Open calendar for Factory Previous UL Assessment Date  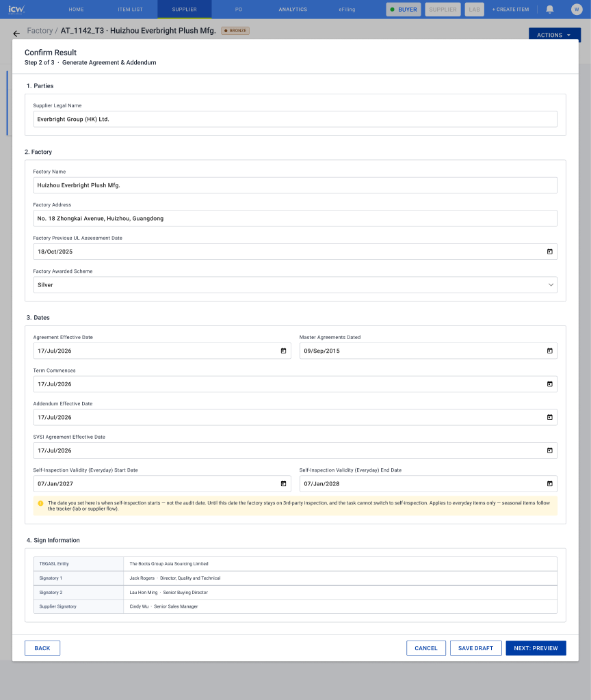click(x=550, y=252)
